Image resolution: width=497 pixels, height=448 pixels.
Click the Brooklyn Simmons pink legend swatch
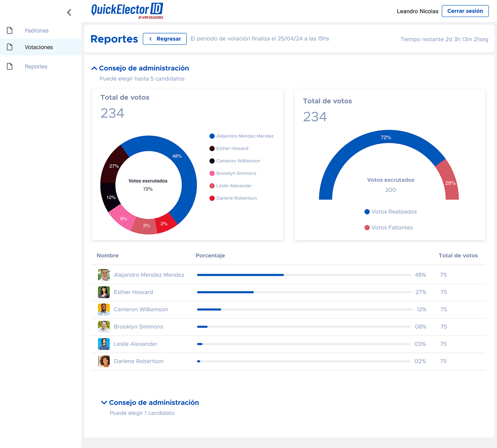pyautogui.click(x=212, y=173)
